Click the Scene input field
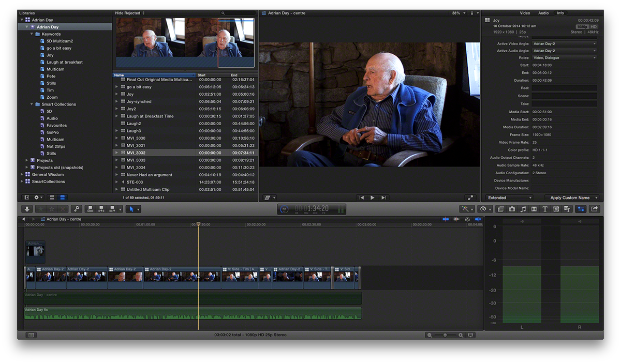Viewport: 621px width, 364px height. tap(564, 96)
